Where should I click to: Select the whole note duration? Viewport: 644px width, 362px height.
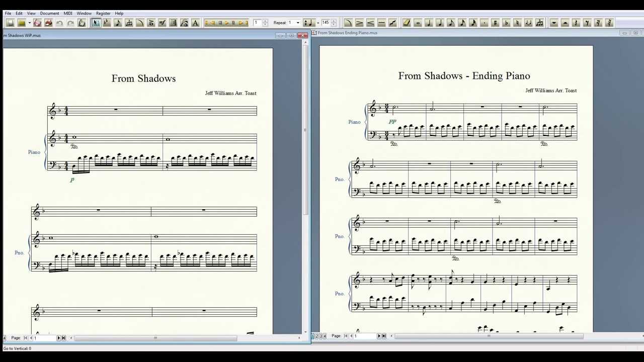pos(418,23)
